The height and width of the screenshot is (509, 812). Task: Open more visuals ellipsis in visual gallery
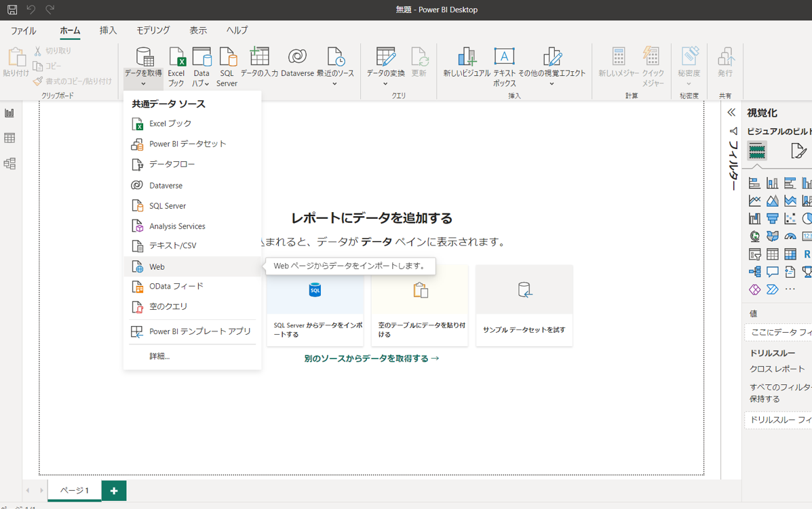(x=790, y=289)
